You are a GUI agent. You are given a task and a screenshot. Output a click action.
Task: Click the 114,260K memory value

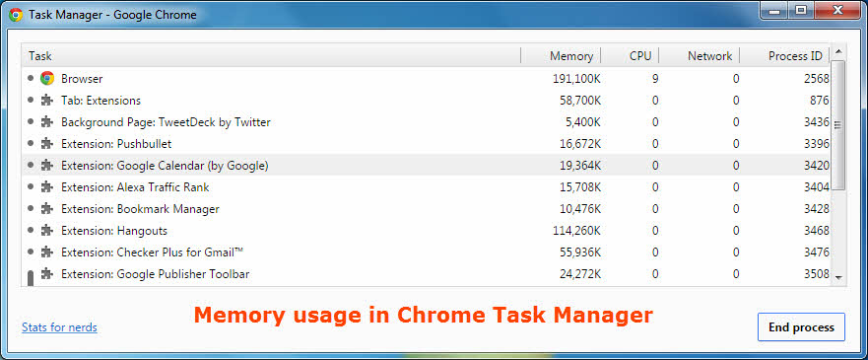576,231
